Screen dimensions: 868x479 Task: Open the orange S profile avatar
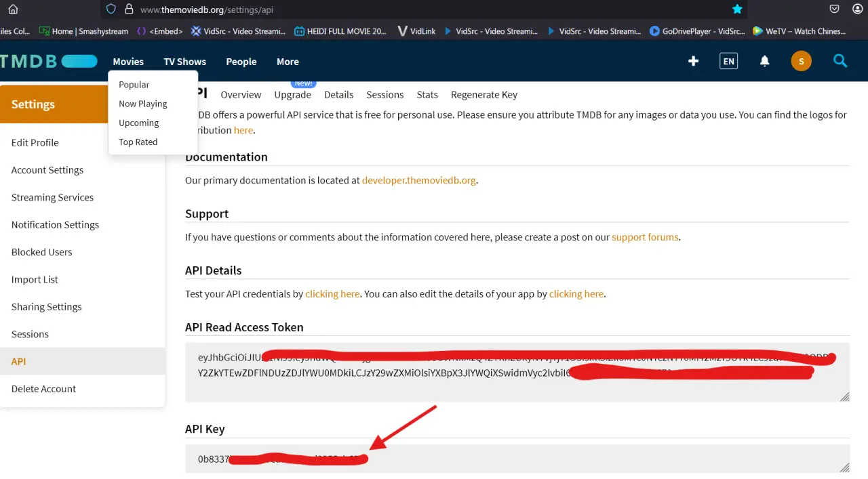tap(801, 62)
